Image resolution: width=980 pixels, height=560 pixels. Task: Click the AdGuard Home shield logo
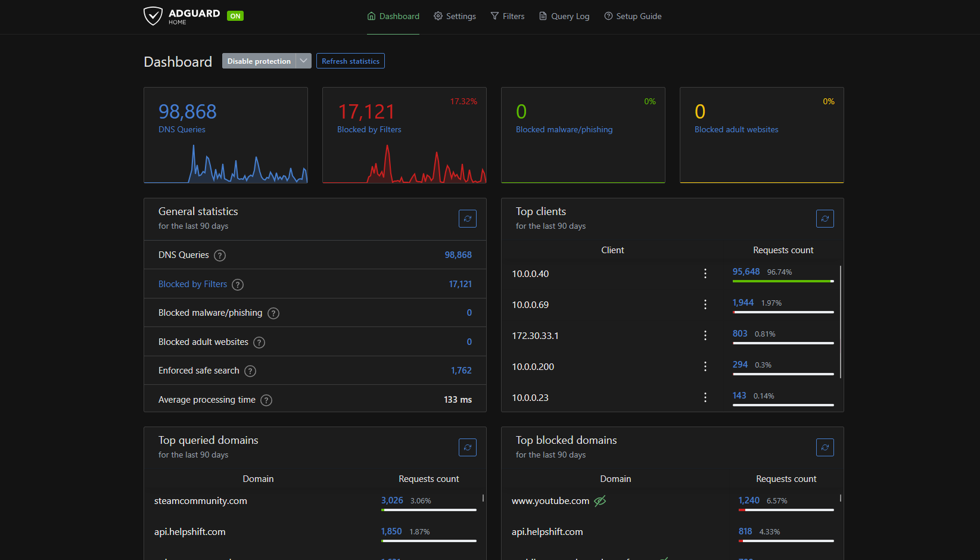(153, 16)
